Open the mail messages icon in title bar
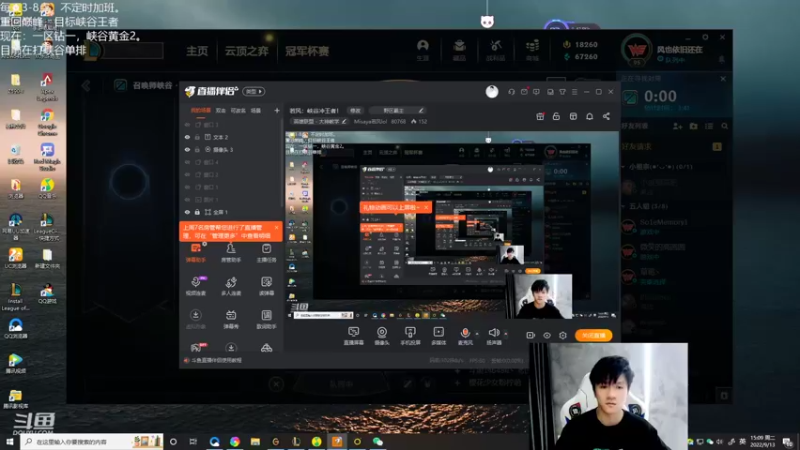The width and height of the screenshot is (800, 450). 524,92
